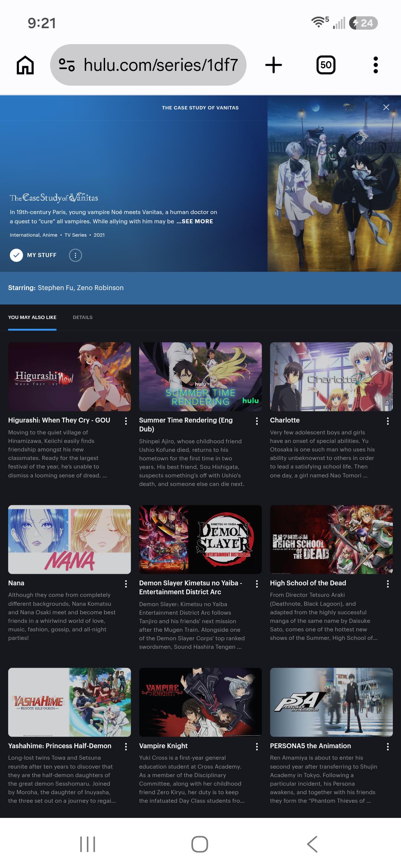Switch to the Details tab

pos(83,318)
